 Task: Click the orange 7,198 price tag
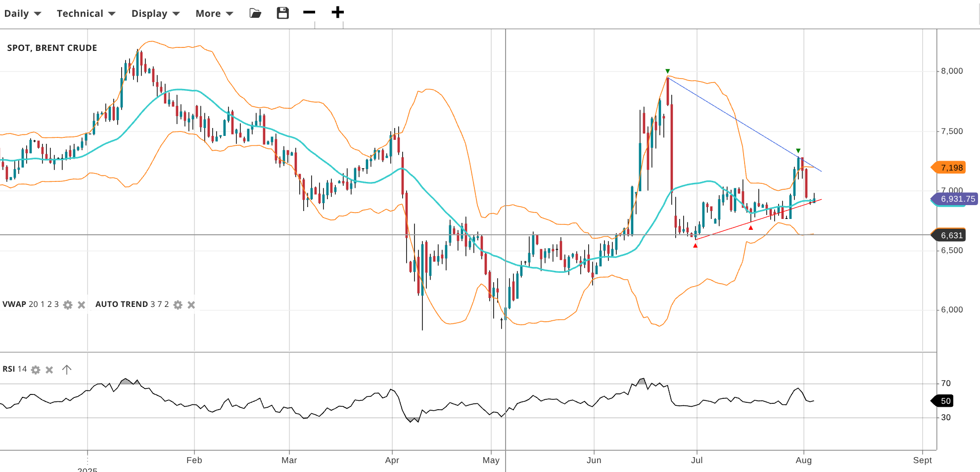951,168
